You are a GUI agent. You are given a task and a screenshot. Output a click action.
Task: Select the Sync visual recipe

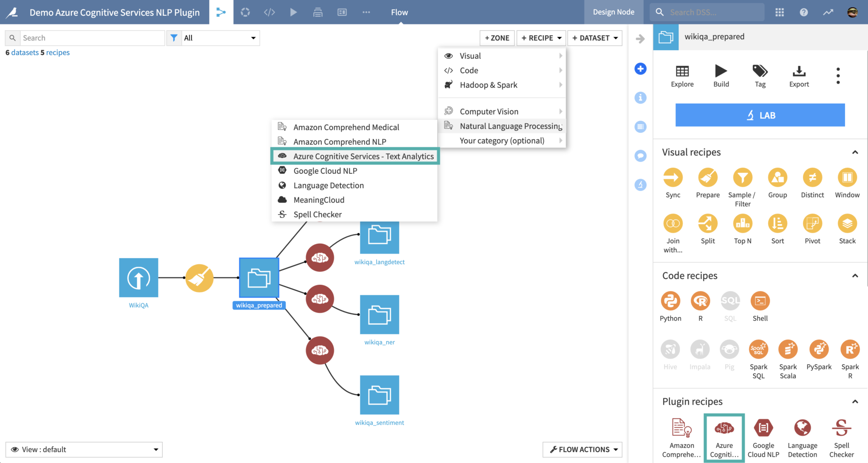(x=673, y=178)
